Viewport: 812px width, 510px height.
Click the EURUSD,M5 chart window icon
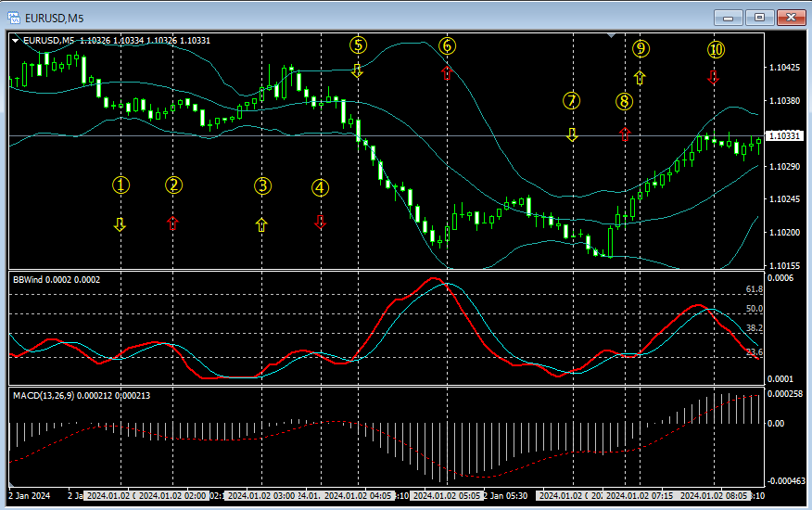(14, 19)
